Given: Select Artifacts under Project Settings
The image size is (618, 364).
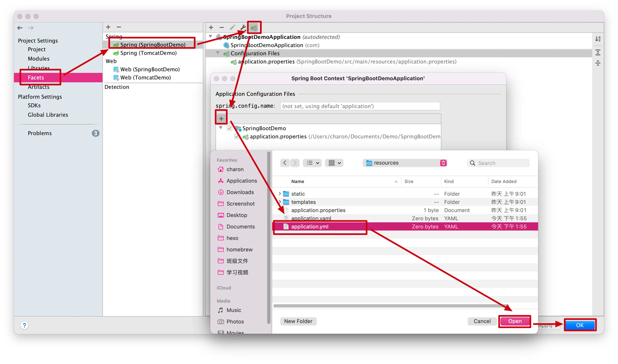Looking at the screenshot, I should tap(39, 87).
